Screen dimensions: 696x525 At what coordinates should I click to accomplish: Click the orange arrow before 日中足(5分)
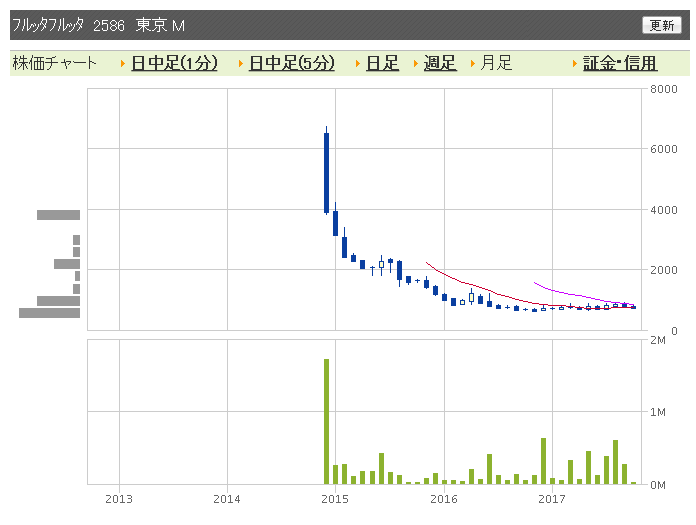pos(241,63)
